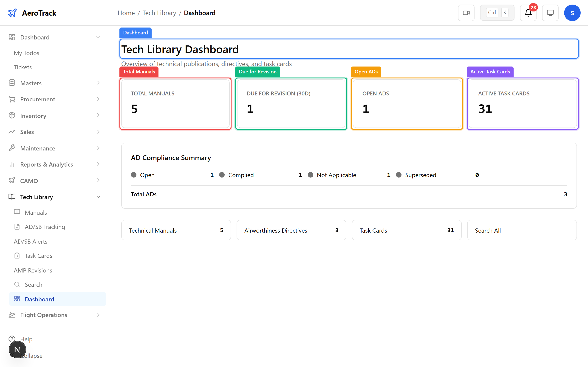Screen dimensions: 588x367
Task: Open the Ctrl K search shortcut control
Action: point(497,12)
